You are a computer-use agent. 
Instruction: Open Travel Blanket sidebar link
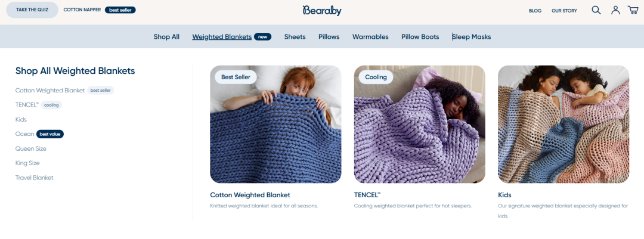pos(35,178)
